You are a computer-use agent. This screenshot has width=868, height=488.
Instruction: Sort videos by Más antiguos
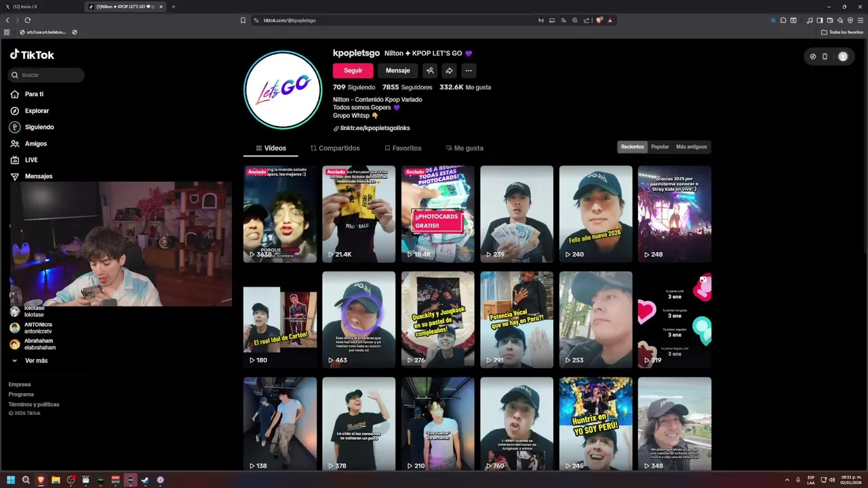[692, 147]
